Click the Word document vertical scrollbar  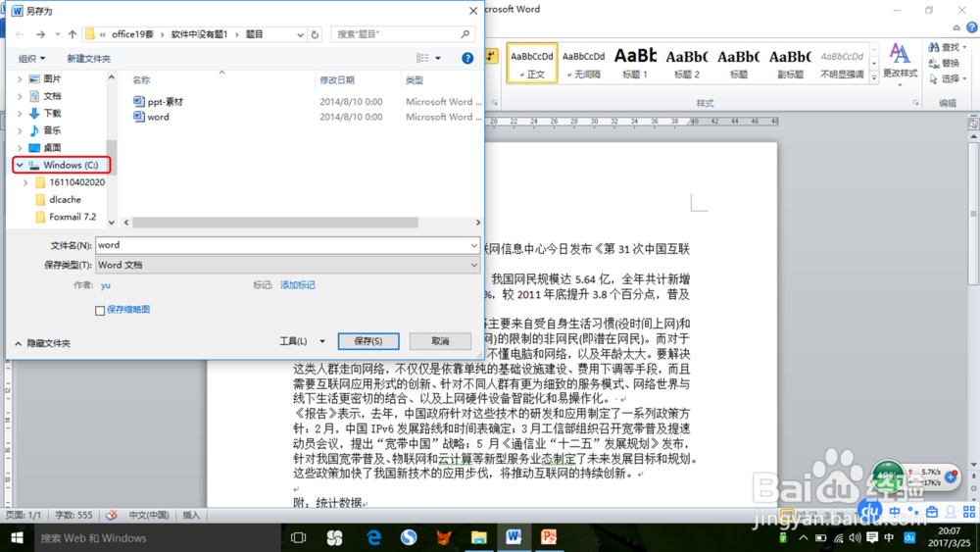click(x=974, y=214)
